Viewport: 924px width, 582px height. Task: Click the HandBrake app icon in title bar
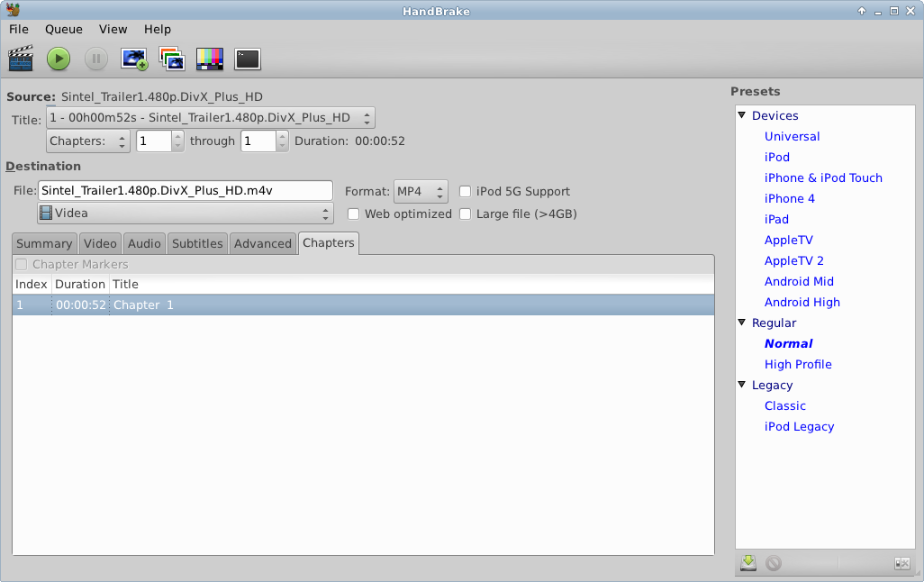pos(13,9)
